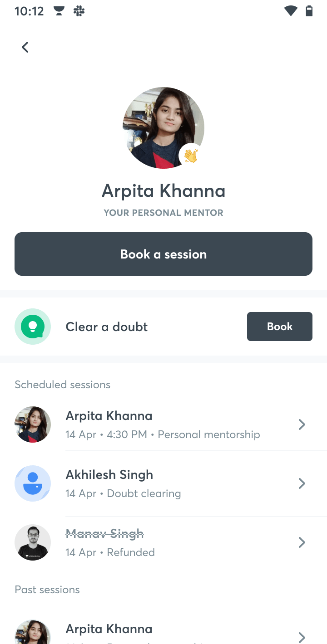Expand Arpita Khanna's Personal mentorship session chevron
The image size is (327, 644).
point(302,424)
